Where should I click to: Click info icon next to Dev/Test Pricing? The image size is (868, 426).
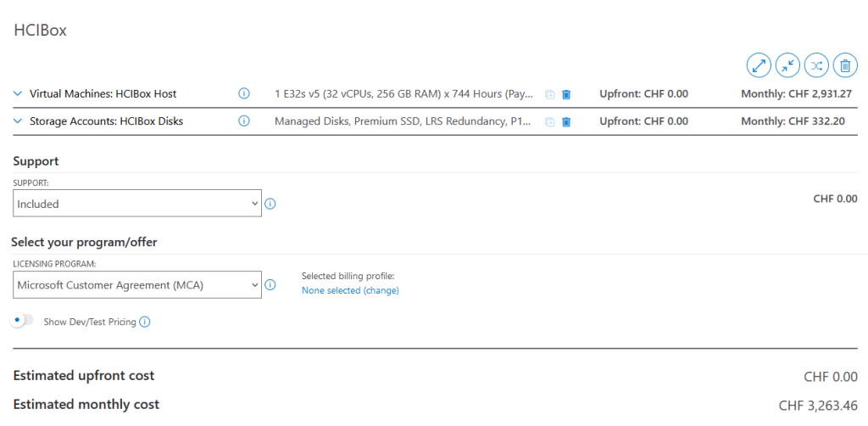(x=144, y=322)
